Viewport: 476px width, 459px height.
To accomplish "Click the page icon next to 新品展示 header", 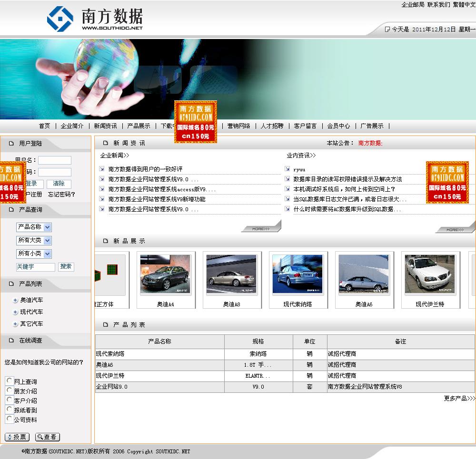I will [x=106, y=241].
